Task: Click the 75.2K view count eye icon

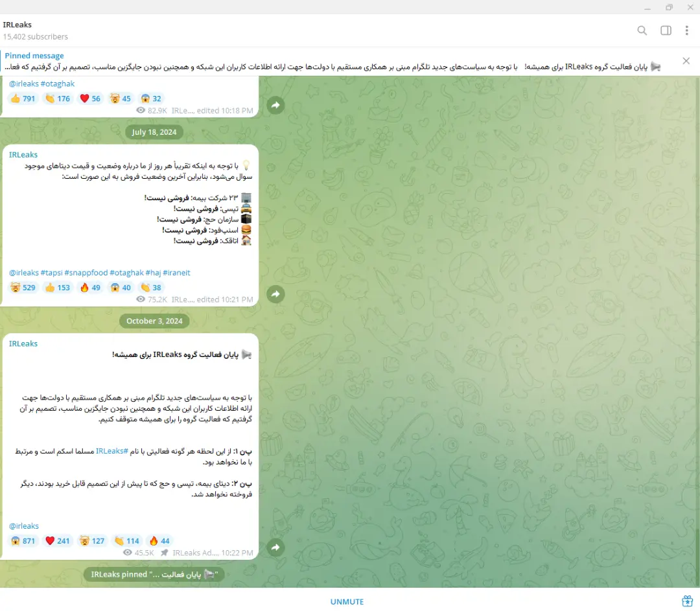Action: (141, 299)
